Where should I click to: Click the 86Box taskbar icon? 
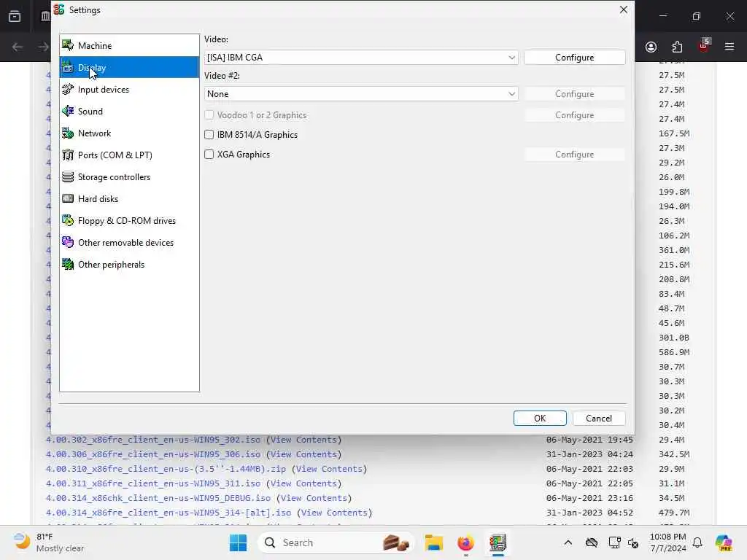tap(498, 542)
